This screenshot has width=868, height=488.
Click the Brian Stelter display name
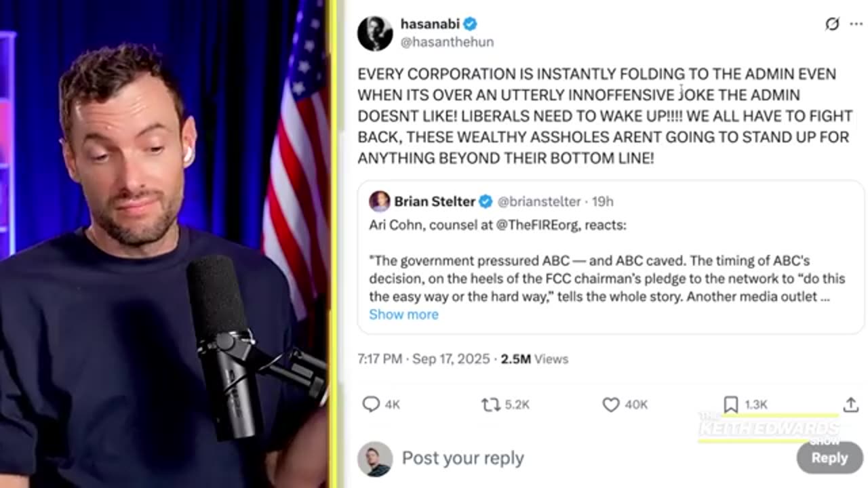(435, 201)
